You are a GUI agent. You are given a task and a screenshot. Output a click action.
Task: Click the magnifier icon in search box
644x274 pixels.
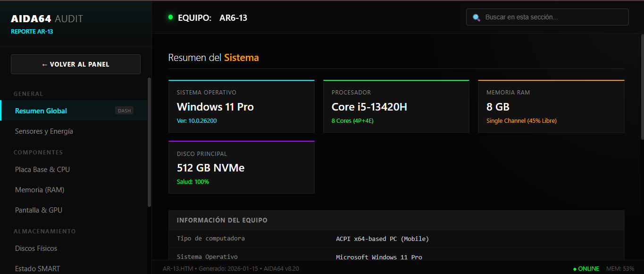pyautogui.click(x=477, y=17)
